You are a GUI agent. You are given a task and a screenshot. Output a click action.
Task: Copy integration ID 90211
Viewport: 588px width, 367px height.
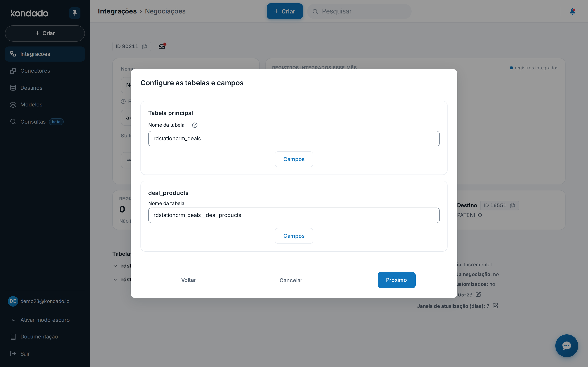coord(145,46)
